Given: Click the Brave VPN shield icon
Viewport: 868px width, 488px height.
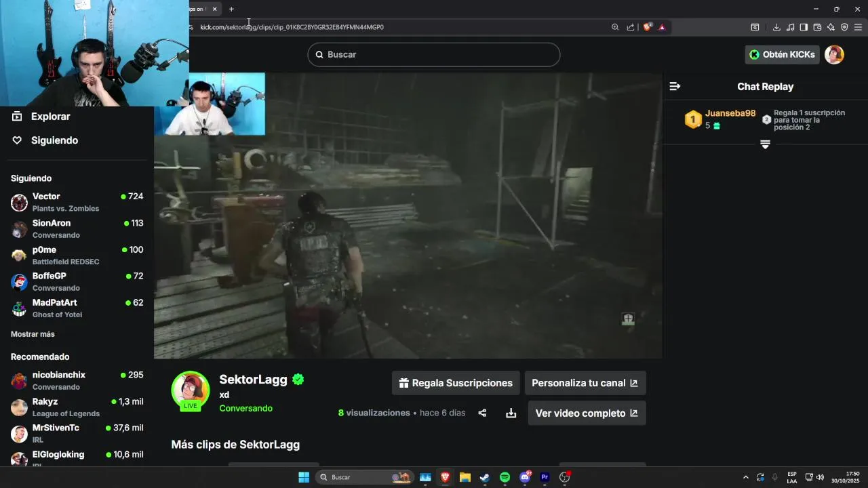Looking at the screenshot, I should (844, 27).
